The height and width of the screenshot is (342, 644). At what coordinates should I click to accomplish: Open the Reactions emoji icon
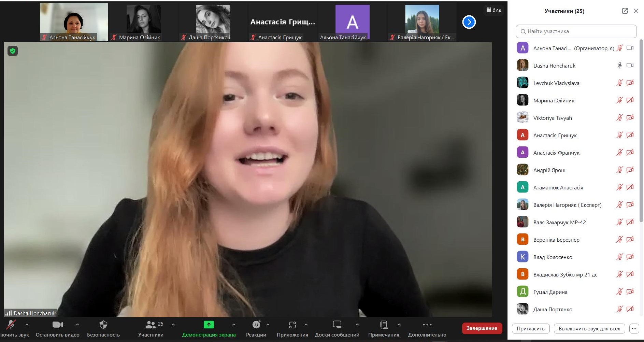256,325
